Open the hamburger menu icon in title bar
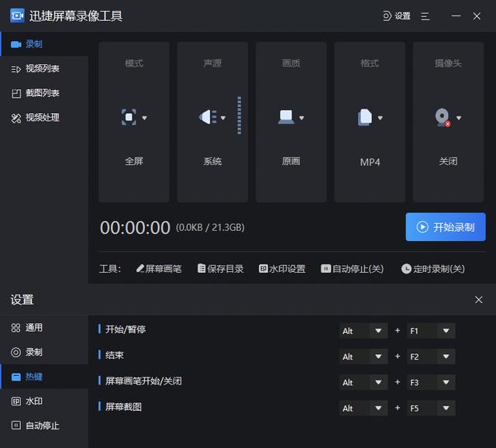The height and width of the screenshot is (448, 496). coord(425,16)
